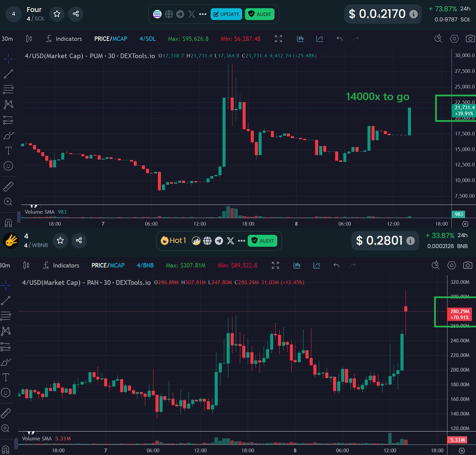Click share icon beside the 4/WBNB pair
The height and width of the screenshot is (455, 476).
[x=79, y=240]
